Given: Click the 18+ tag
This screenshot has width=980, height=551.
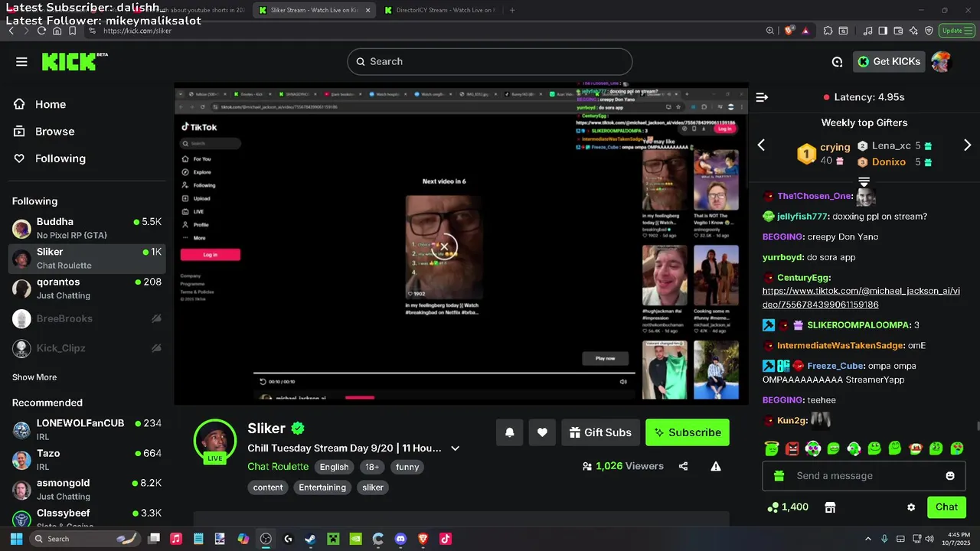Looking at the screenshot, I should [x=372, y=467].
